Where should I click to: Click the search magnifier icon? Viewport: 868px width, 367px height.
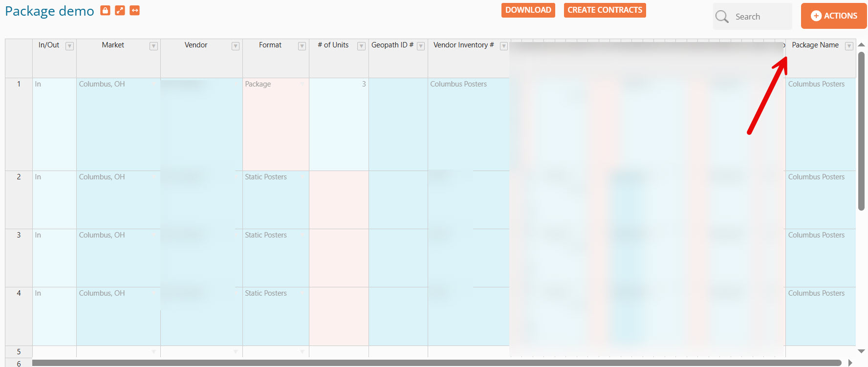pos(722,17)
